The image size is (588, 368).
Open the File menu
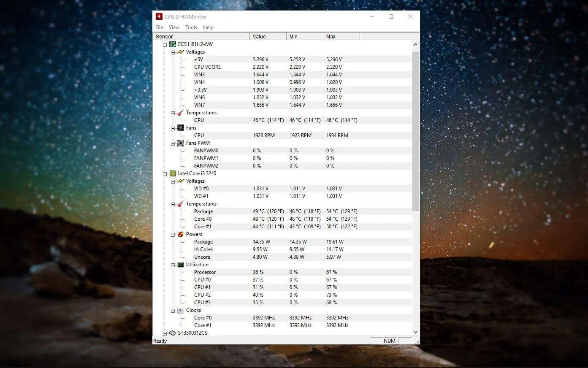pos(159,27)
